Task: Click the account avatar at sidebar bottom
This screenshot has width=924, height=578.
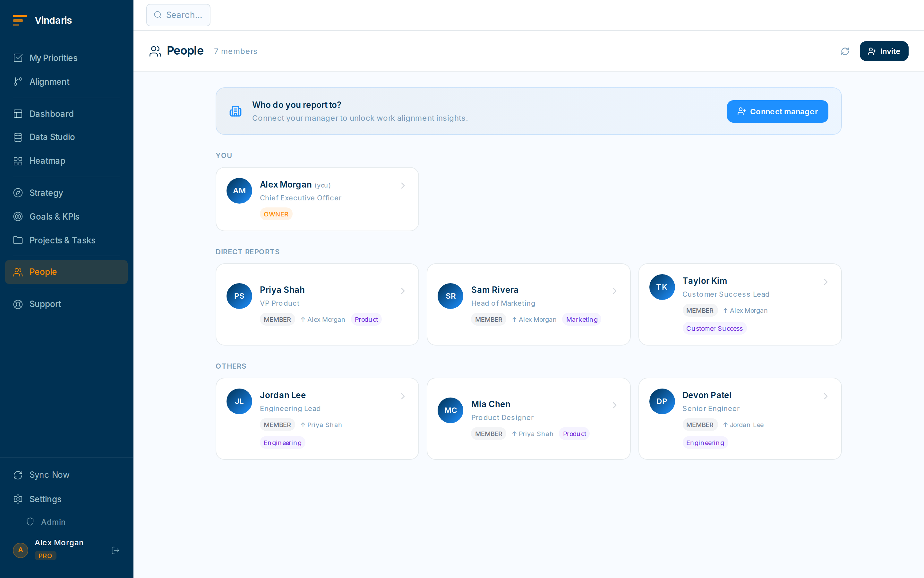Action: pos(21,550)
